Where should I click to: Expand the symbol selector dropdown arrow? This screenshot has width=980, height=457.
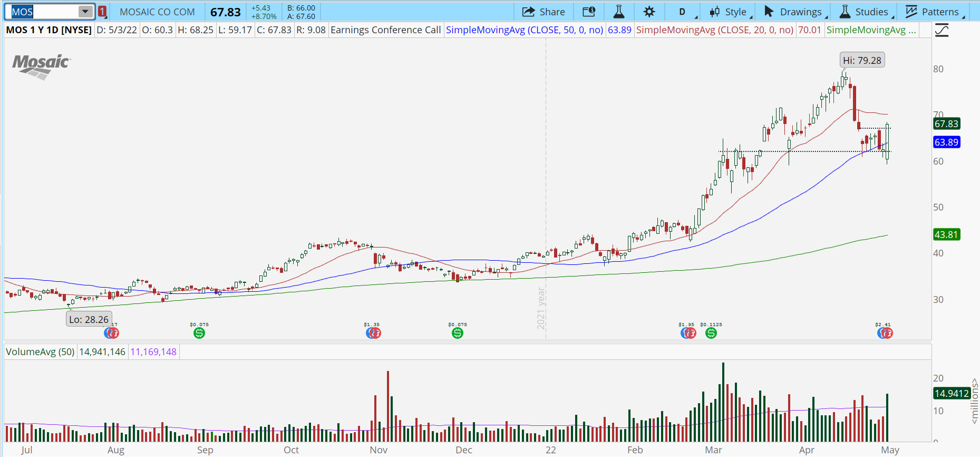85,12
